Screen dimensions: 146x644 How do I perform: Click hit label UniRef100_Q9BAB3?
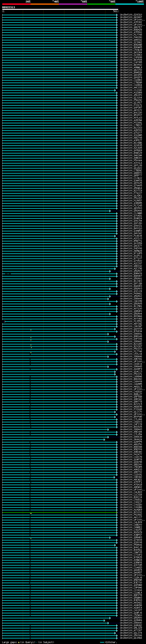131,537
